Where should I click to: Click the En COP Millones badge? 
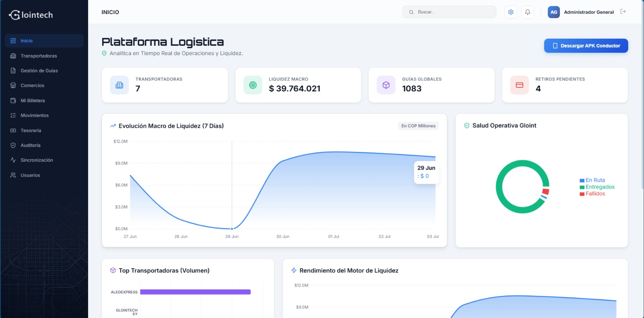click(418, 126)
